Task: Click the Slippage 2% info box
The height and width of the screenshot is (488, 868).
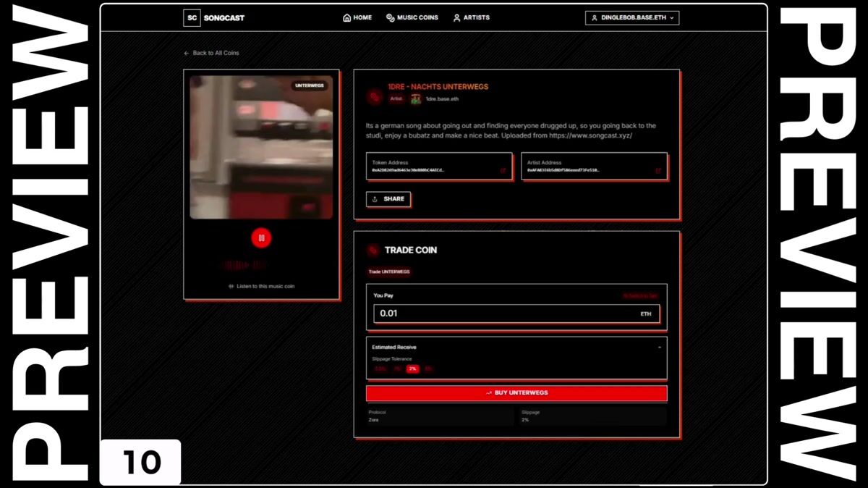Action: 592,416
